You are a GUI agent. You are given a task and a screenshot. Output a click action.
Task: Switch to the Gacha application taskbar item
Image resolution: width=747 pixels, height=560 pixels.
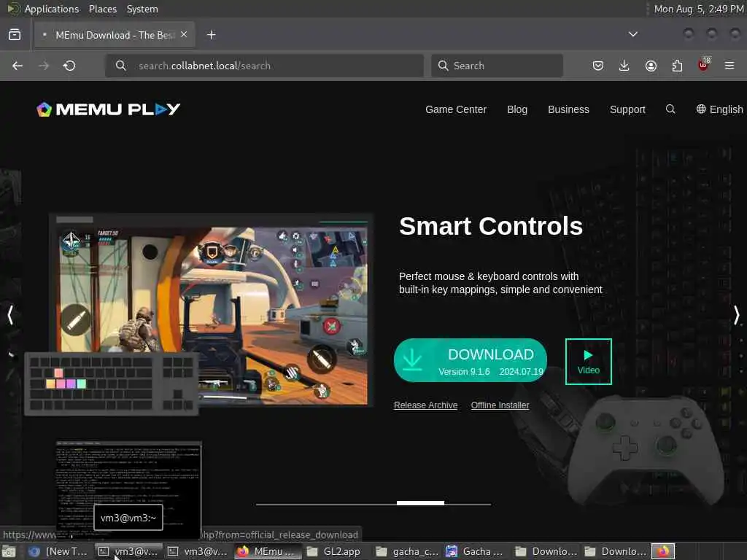click(476, 551)
